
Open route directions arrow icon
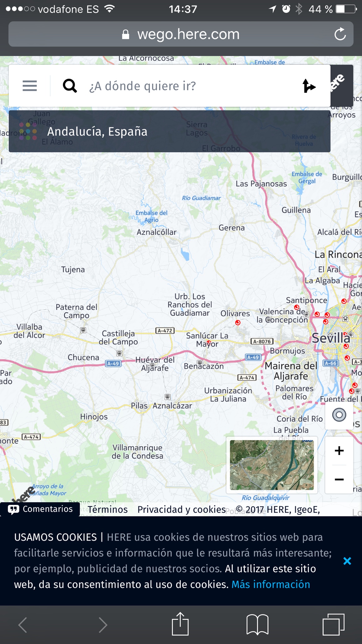click(x=309, y=86)
